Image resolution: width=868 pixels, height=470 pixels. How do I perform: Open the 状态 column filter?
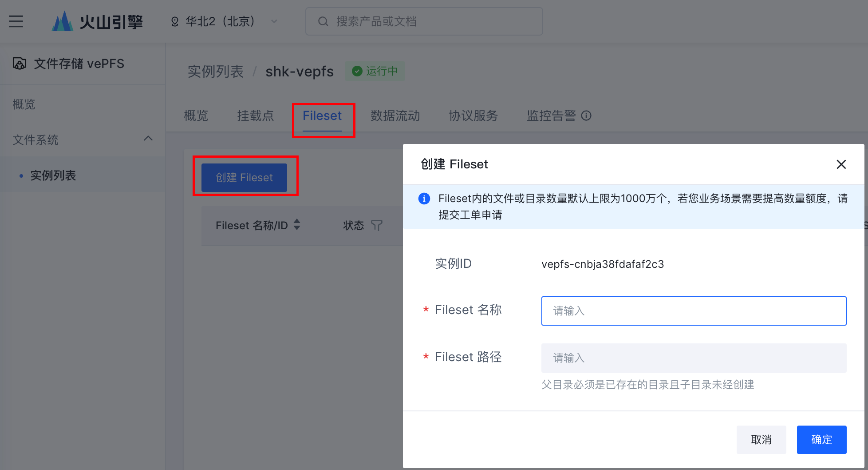pyautogui.click(x=376, y=226)
